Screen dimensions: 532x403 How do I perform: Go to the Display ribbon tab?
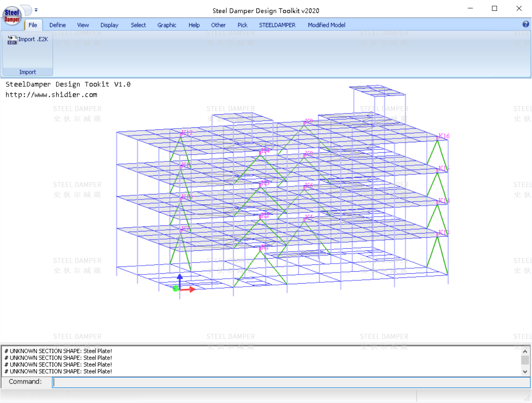pyautogui.click(x=109, y=25)
